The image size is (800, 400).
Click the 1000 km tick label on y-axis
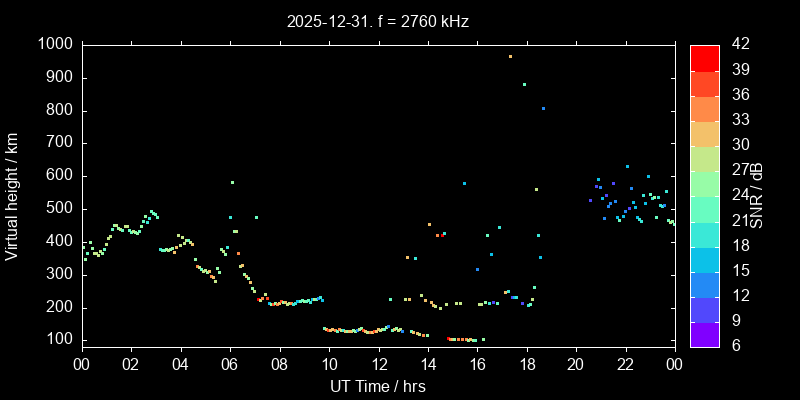pos(55,44)
